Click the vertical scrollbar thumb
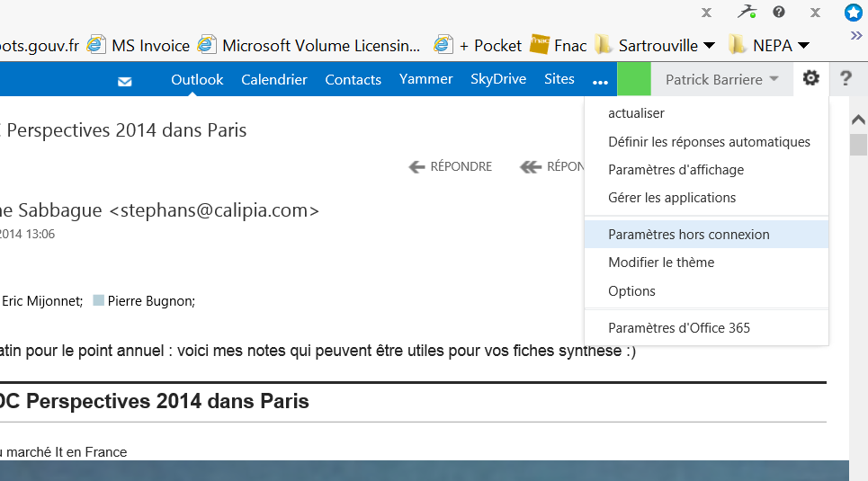Image resolution: width=868 pixels, height=481 pixels. pyautogui.click(x=858, y=144)
